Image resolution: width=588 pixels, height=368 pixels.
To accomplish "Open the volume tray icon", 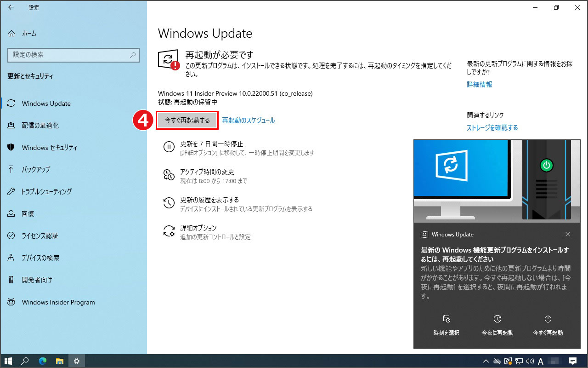I will (530, 361).
